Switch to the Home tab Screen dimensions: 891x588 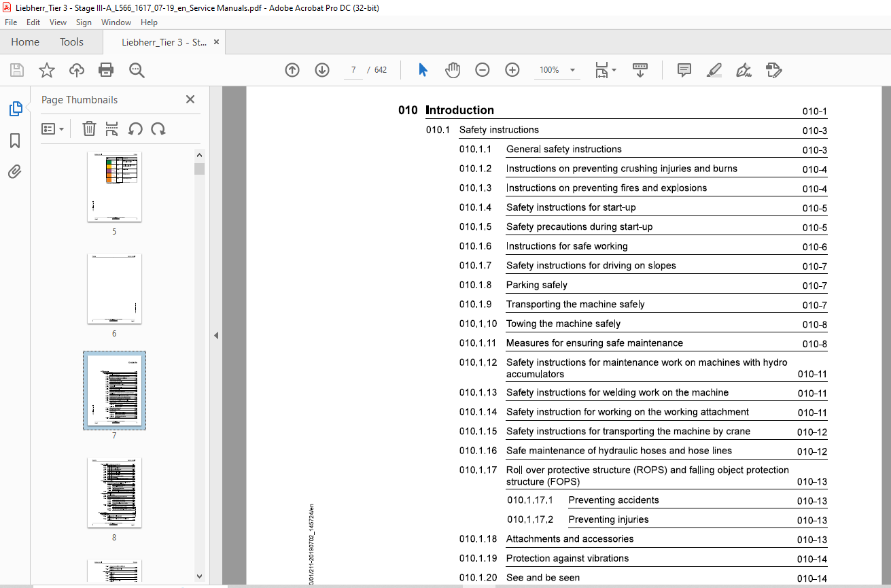pyautogui.click(x=25, y=42)
